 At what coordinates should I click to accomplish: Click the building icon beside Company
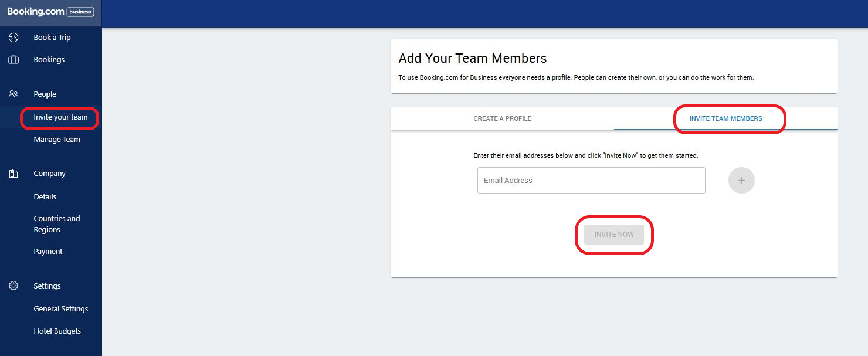pos(13,174)
